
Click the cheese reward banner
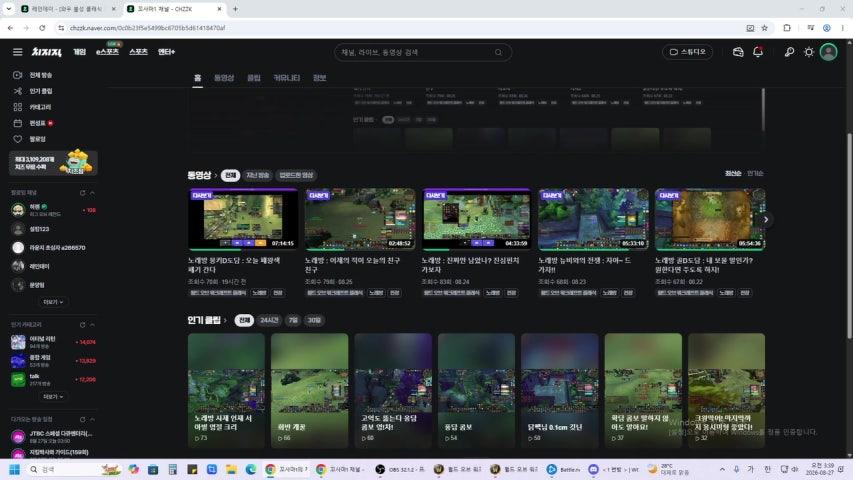coord(53,162)
